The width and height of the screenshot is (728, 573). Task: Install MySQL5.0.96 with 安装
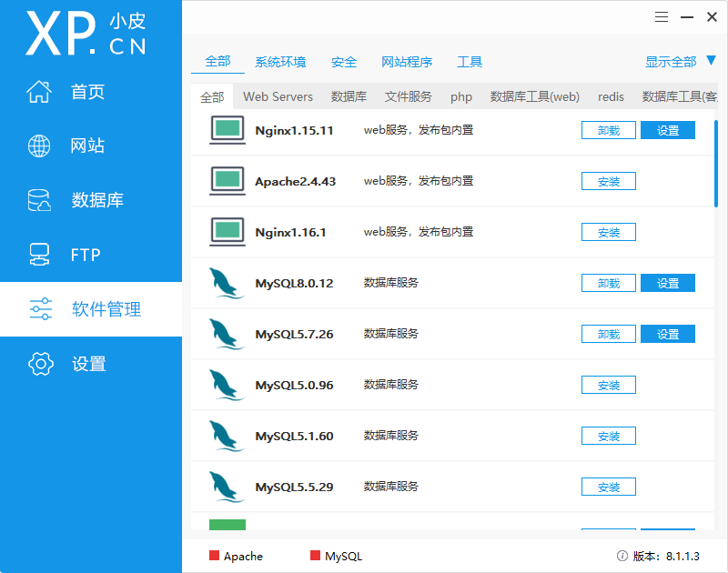[x=609, y=385]
